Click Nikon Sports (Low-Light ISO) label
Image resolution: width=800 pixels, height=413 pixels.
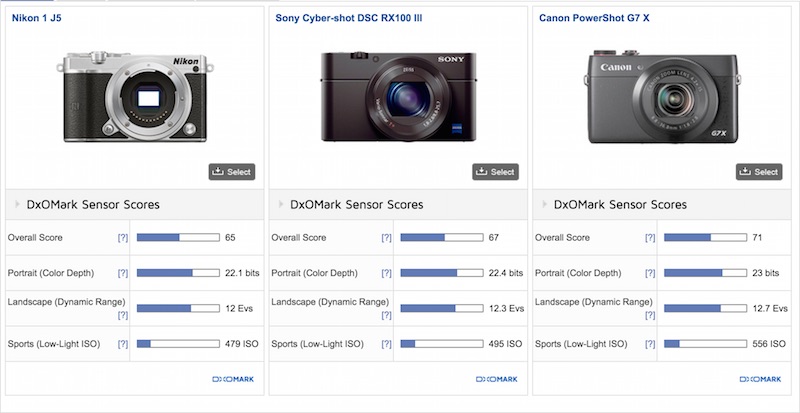[54, 344]
